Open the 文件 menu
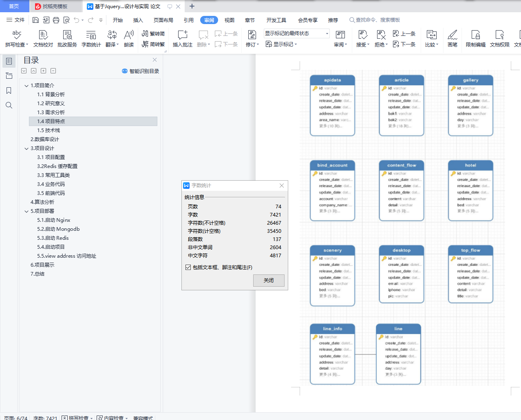Image resolution: width=521 pixels, height=420 pixels. pyautogui.click(x=15, y=20)
